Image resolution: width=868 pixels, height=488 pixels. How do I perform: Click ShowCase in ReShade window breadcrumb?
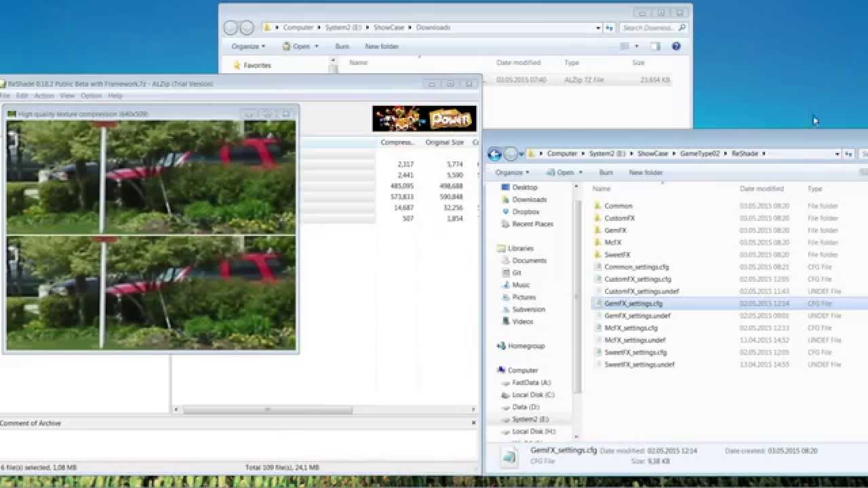pos(652,154)
